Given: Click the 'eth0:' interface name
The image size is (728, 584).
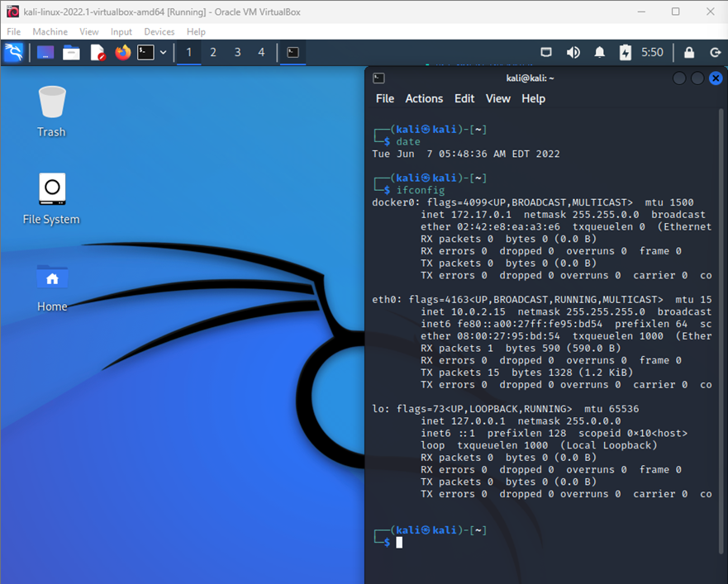Looking at the screenshot, I should (387, 299).
